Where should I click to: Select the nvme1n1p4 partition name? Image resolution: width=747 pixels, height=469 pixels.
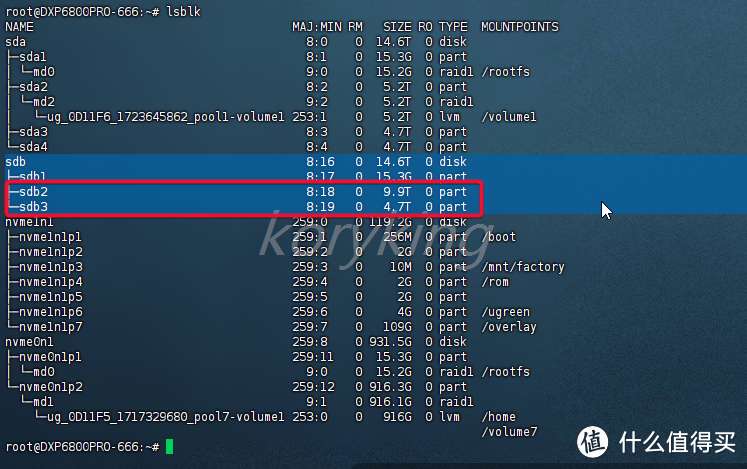pos(50,282)
